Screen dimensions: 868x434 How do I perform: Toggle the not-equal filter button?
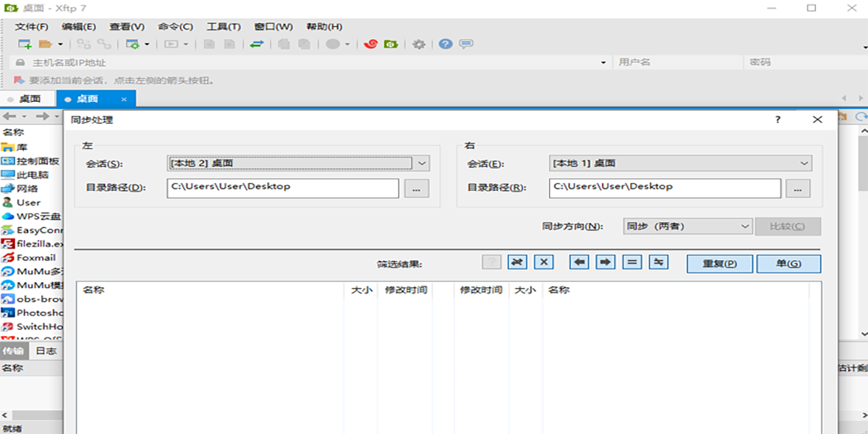click(658, 262)
